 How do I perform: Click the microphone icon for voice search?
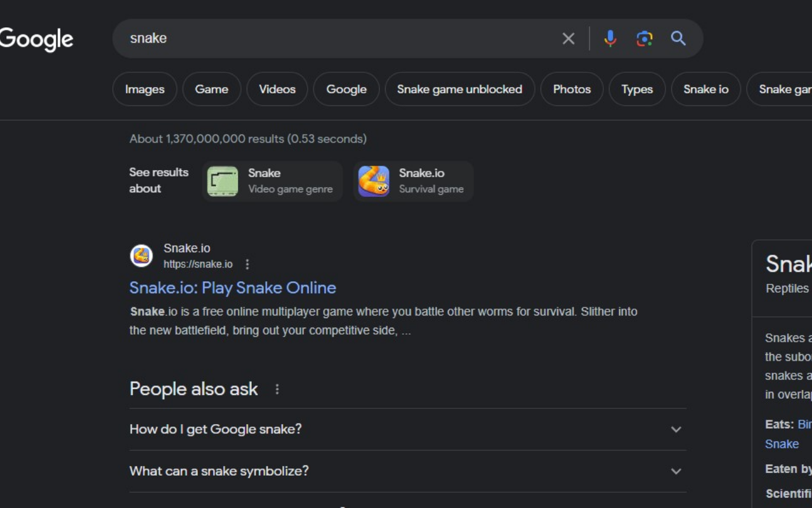coord(610,38)
